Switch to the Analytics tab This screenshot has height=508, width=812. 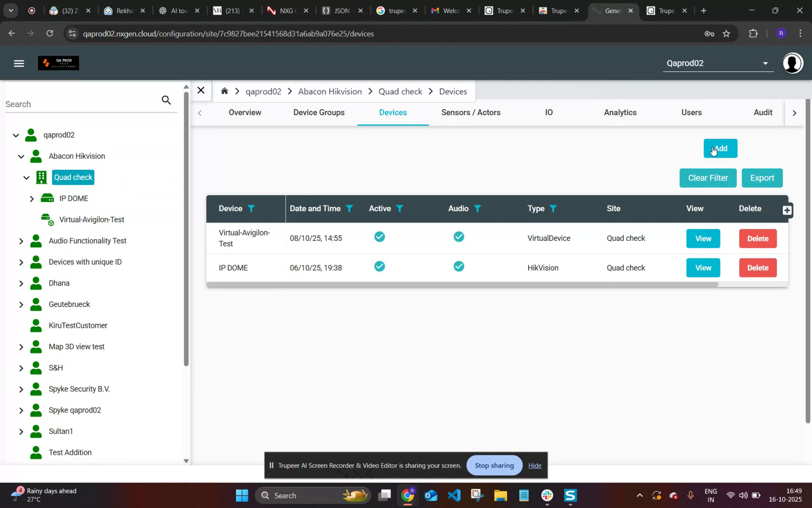point(620,112)
